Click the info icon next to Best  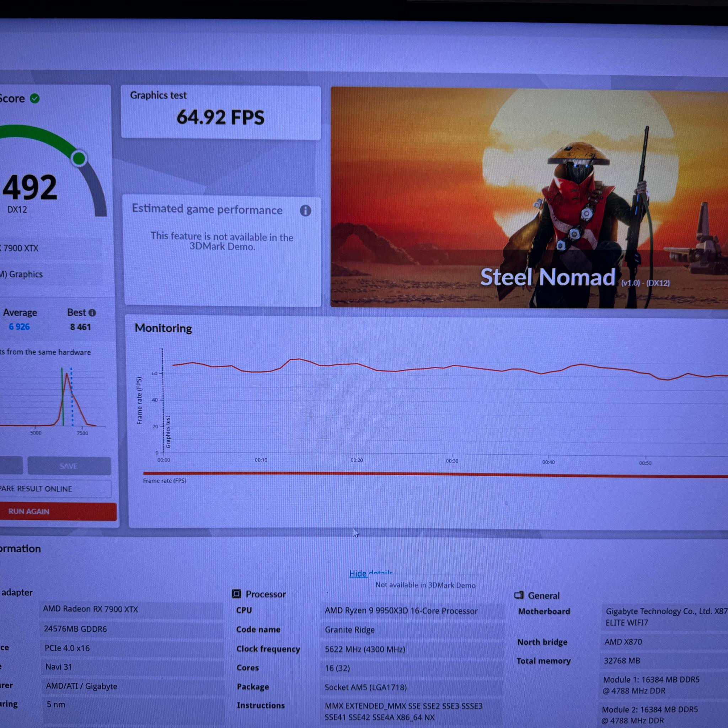[x=92, y=313]
